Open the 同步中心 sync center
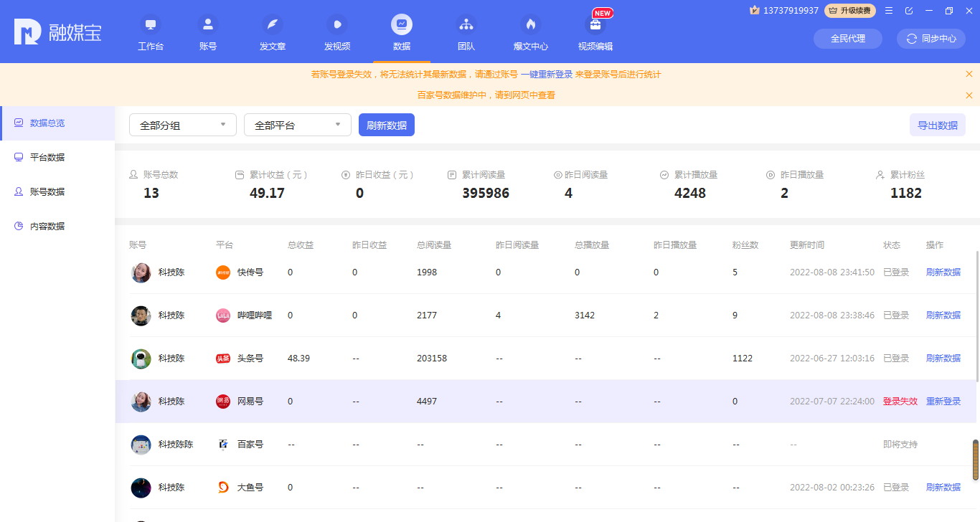The height and width of the screenshot is (522, 980). pyautogui.click(x=931, y=39)
